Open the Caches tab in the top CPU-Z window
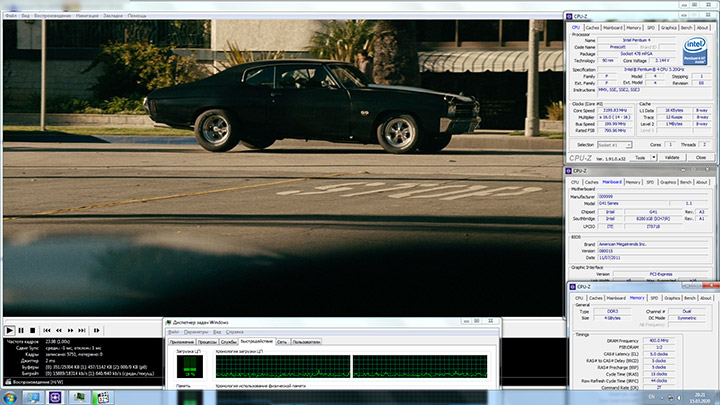The image size is (720, 405). [x=592, y=28]
